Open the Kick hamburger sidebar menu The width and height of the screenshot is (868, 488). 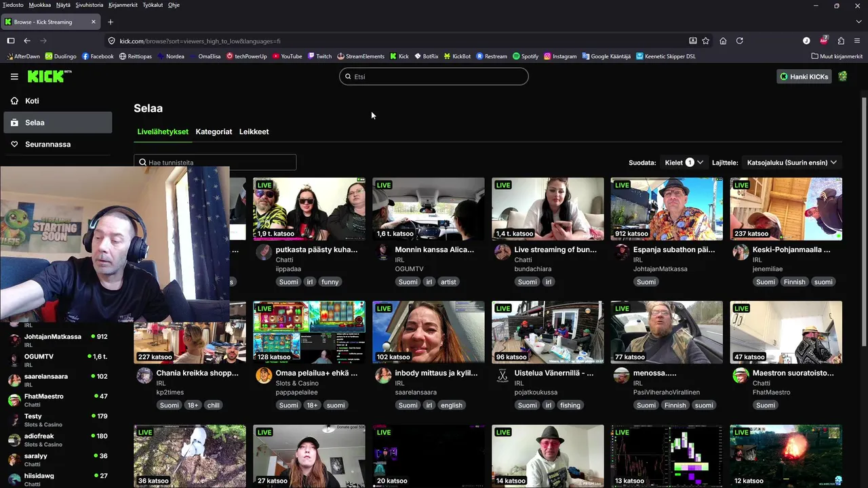(14, 77)
